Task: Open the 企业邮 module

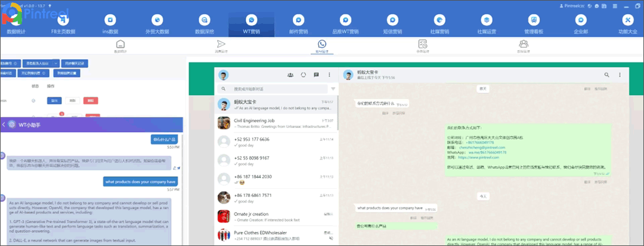Action: point(581,24)
